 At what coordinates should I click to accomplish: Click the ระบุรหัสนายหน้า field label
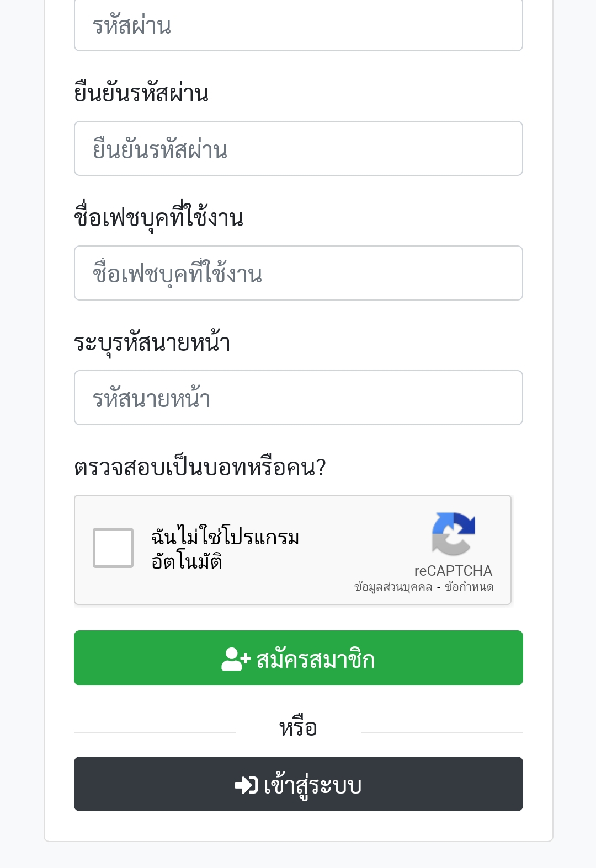click(x=152, y=342)
